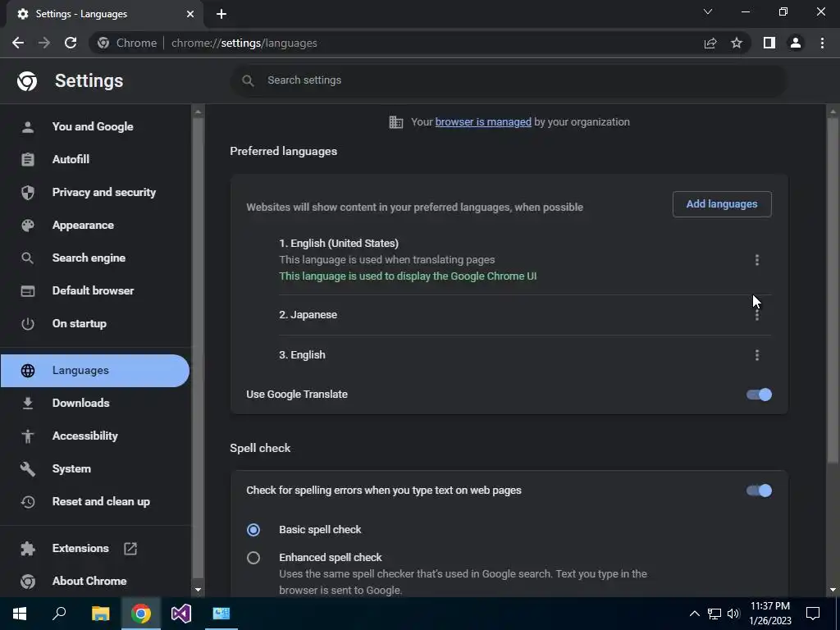
Task: Open the tab search chevron in the title bar
Action: [x=708, y=11]
